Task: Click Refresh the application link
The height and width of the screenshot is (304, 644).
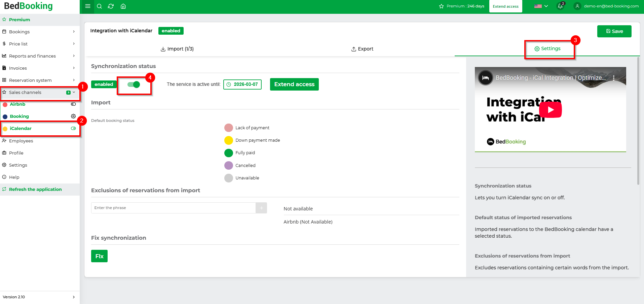Action: (35, 189)
